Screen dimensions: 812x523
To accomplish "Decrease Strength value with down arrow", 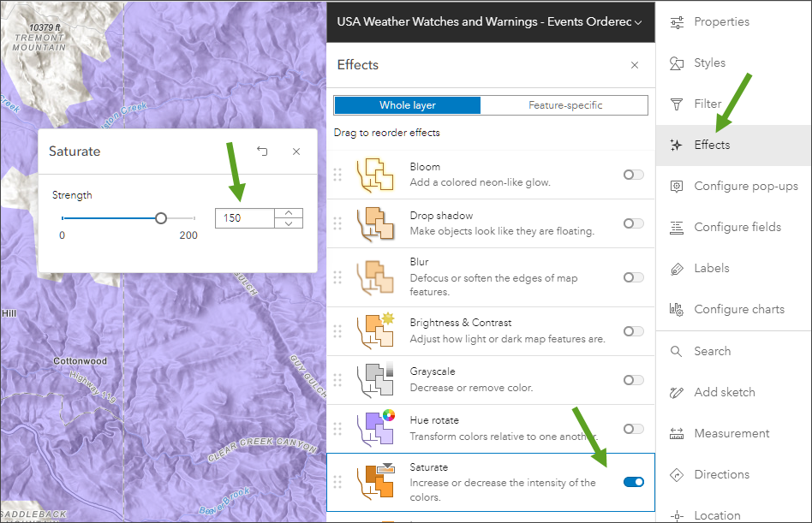I will pos(289,223).
